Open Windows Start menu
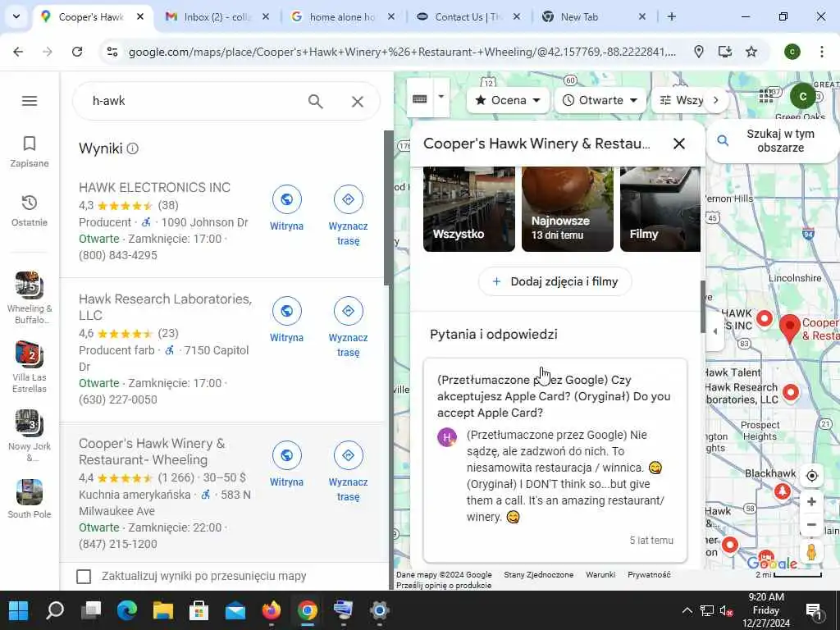Screen dimensions: 840x630 18,610
